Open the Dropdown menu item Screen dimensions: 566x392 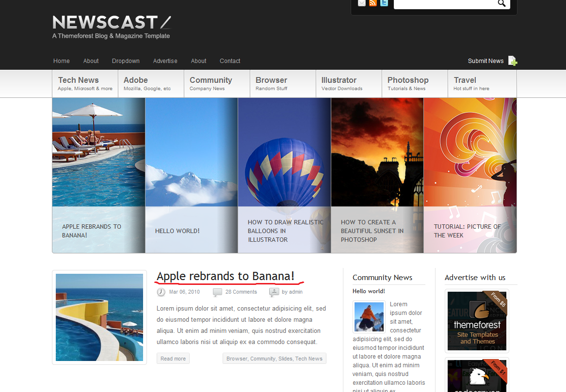[126, 61]
